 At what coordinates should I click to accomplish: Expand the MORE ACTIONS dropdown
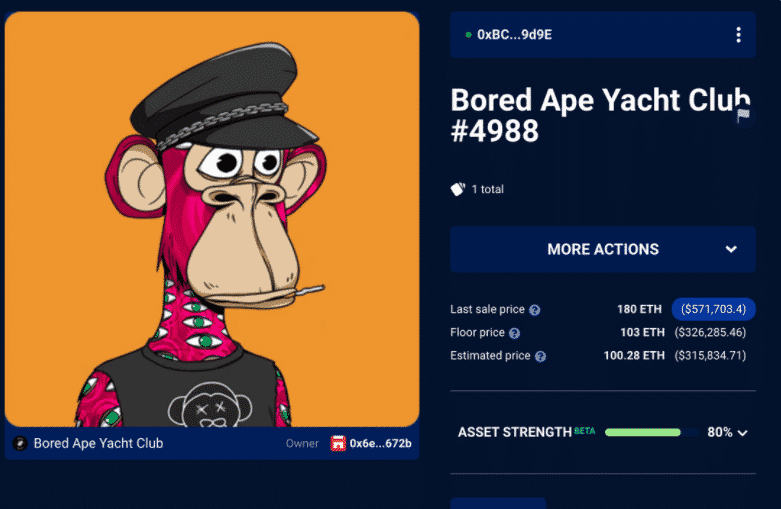(x=603, y=249)
